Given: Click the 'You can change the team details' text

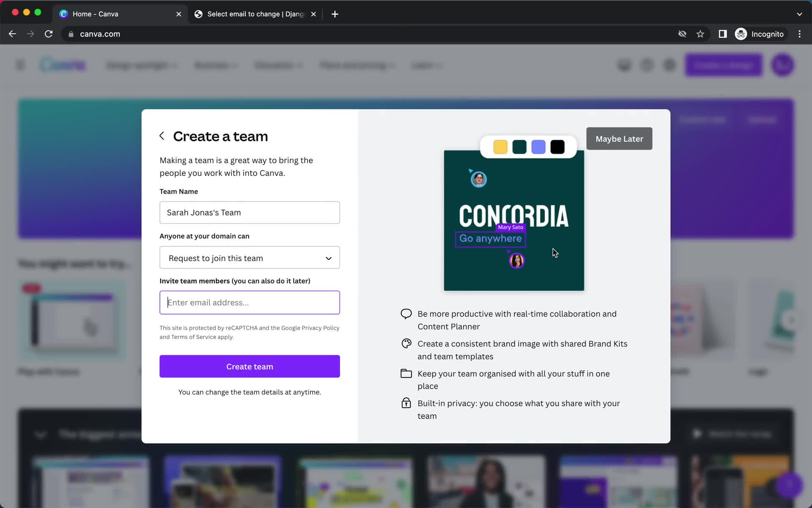Looking at the screenshot, I should pyautogui.click(x=250, y=392).
